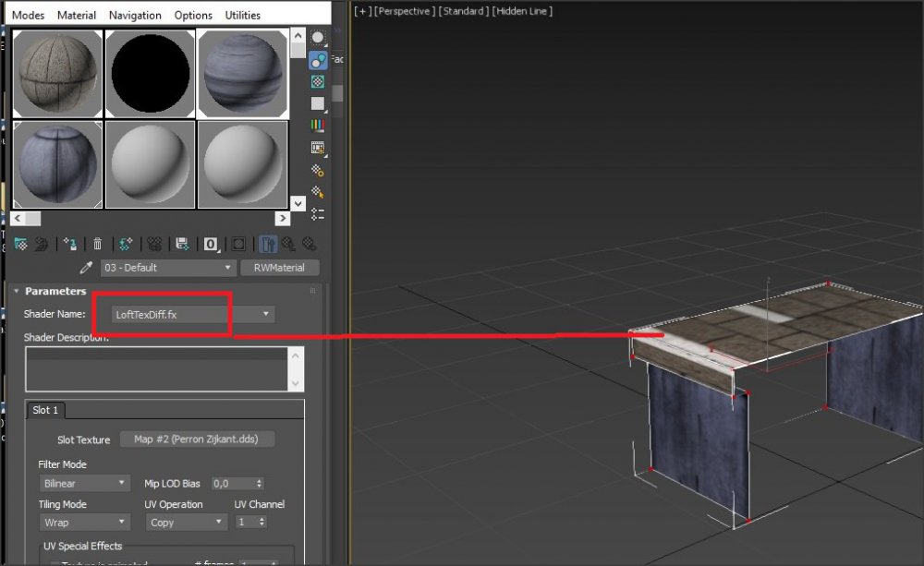Viewport: 924px width, 566px height.
Task: Open the Material menu
Action: coord(76,15)
